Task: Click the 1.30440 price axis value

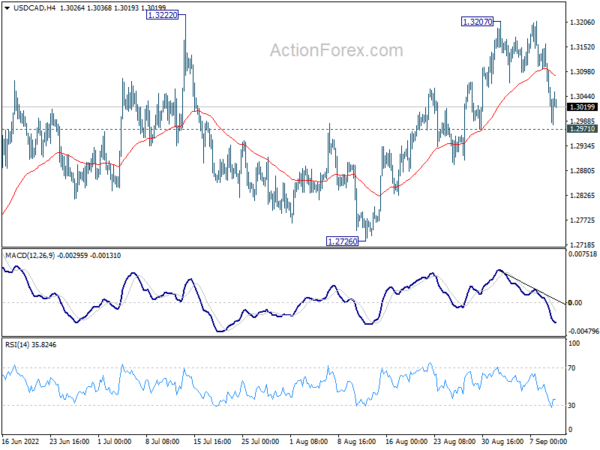Action: tap(582, 97)
